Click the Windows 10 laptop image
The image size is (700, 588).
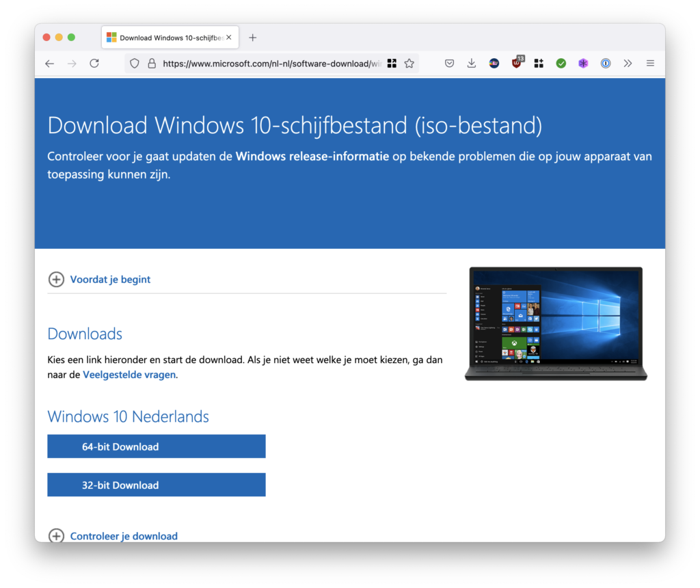point(556,323)
